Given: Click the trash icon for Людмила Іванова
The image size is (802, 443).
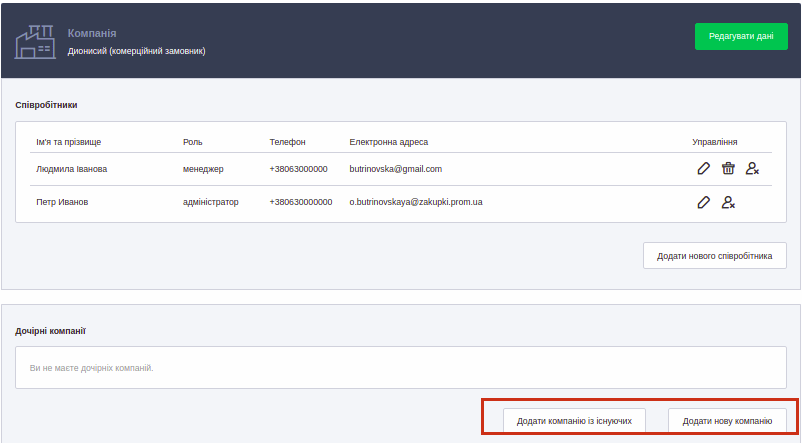Looking at the screenshot, I should pyautogui.click(x=728, y=169).
